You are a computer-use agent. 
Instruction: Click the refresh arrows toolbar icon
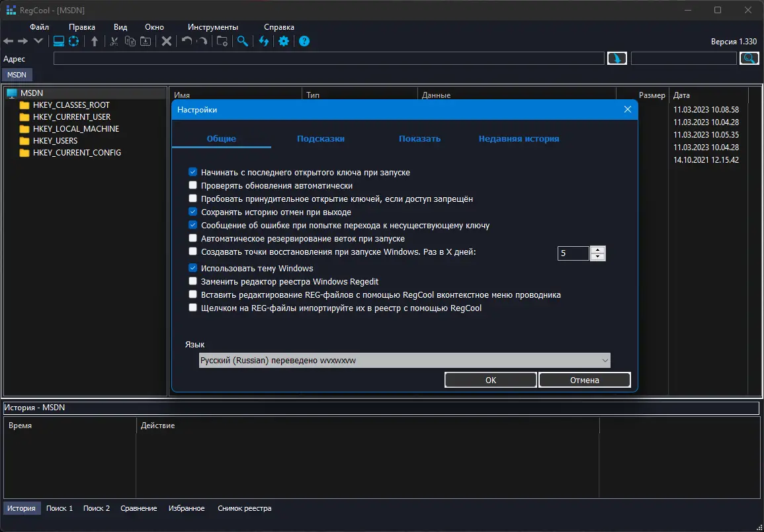(x=264, y=41)
